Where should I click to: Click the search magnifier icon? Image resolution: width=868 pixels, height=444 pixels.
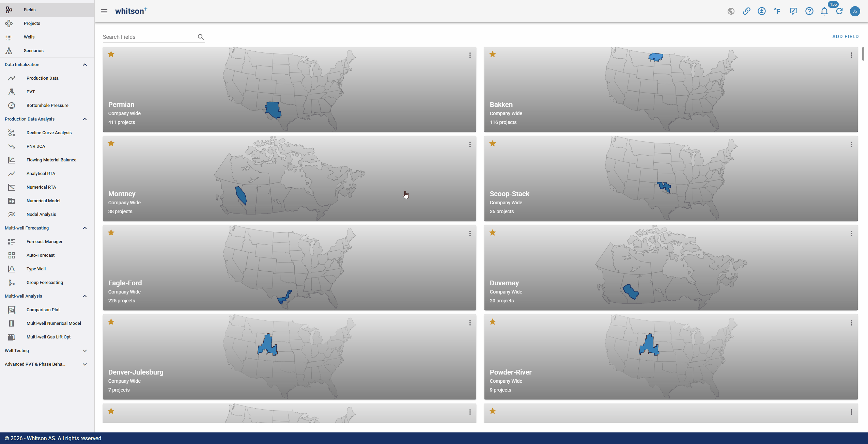pyautogui.click(x=201, y=37)
